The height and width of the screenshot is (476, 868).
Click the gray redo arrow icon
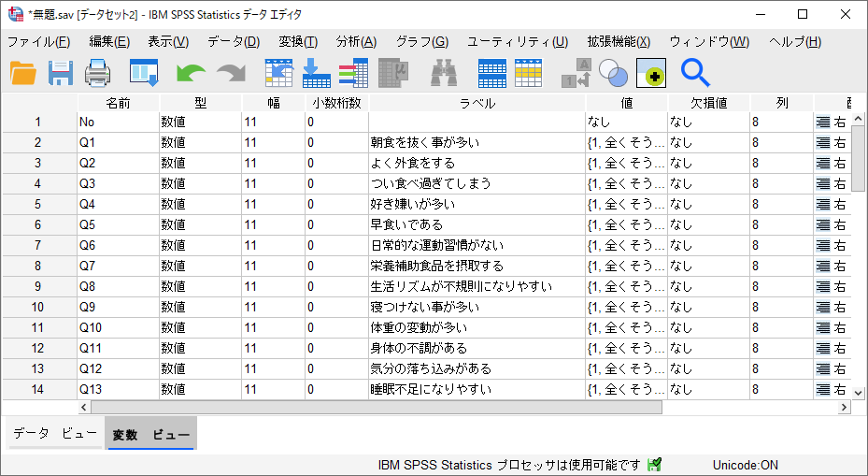tap(232, 73)
